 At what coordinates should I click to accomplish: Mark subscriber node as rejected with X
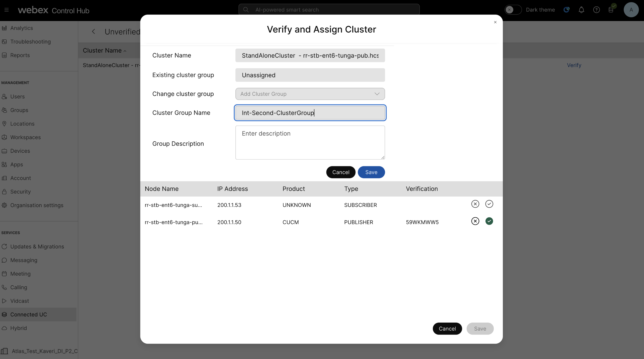[x=475, y=204]
